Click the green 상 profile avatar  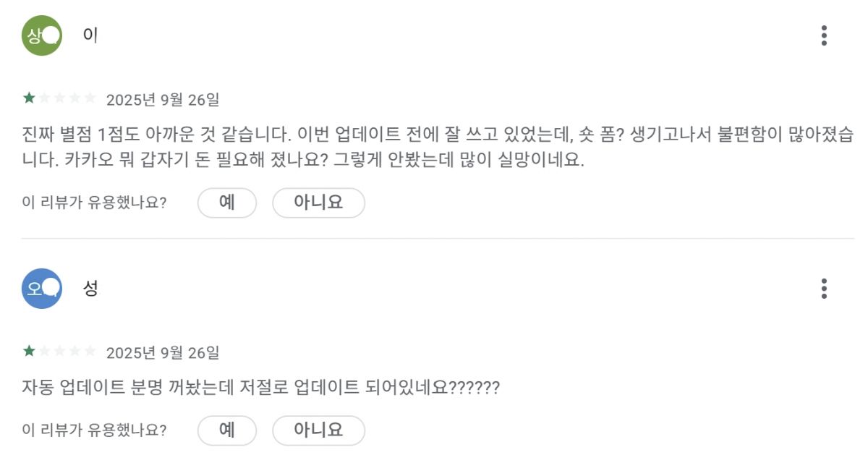coord(42,35)
